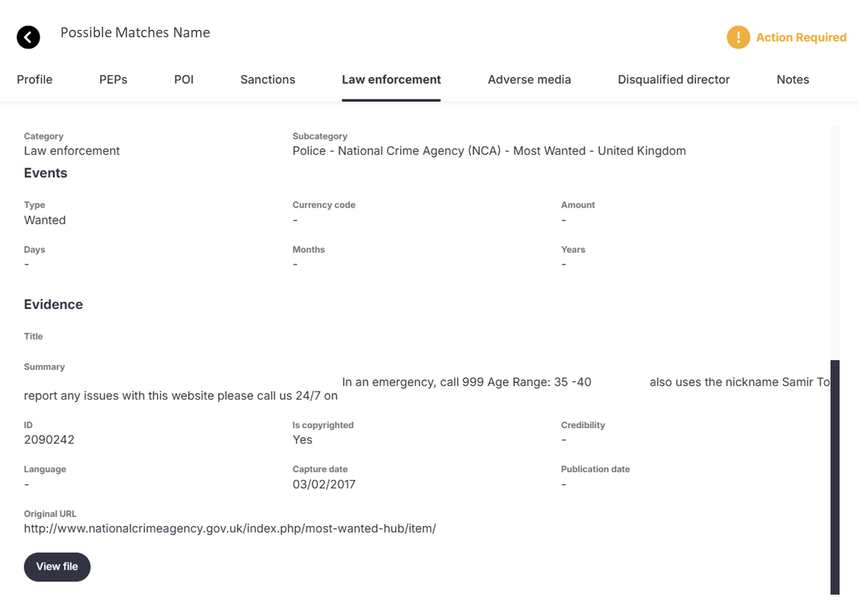The image size is (859, 616).
Task: Click summary text 'also uses the nickname Samir'
Action: click(x=731, y=382)
